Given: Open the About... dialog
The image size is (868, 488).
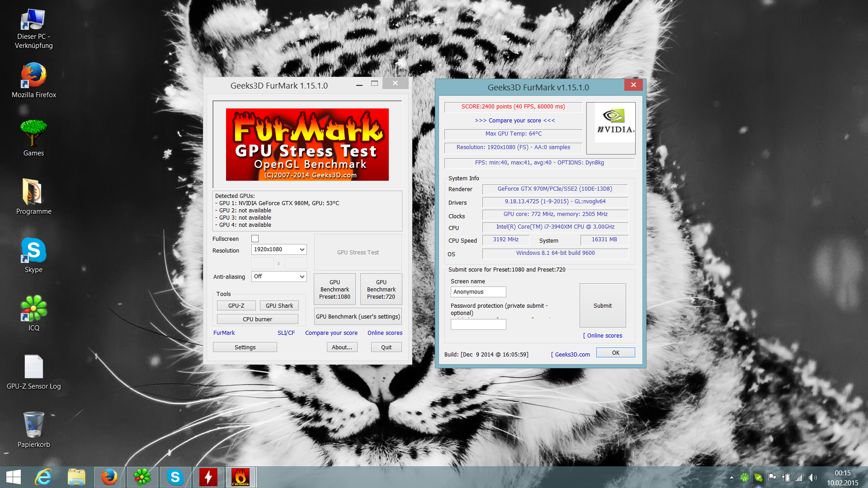Looking at the screenshot, I should pyautogui.click(x=342, y=347).
